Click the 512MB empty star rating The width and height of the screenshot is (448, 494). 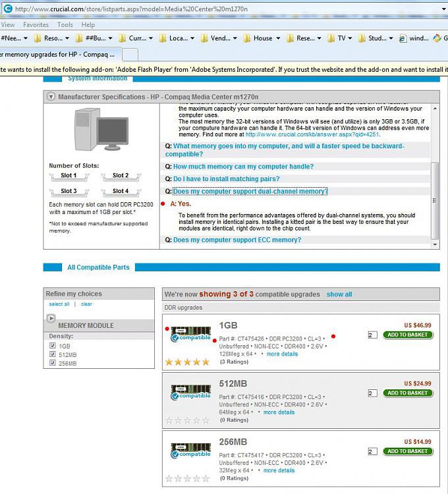coord(188,420)
